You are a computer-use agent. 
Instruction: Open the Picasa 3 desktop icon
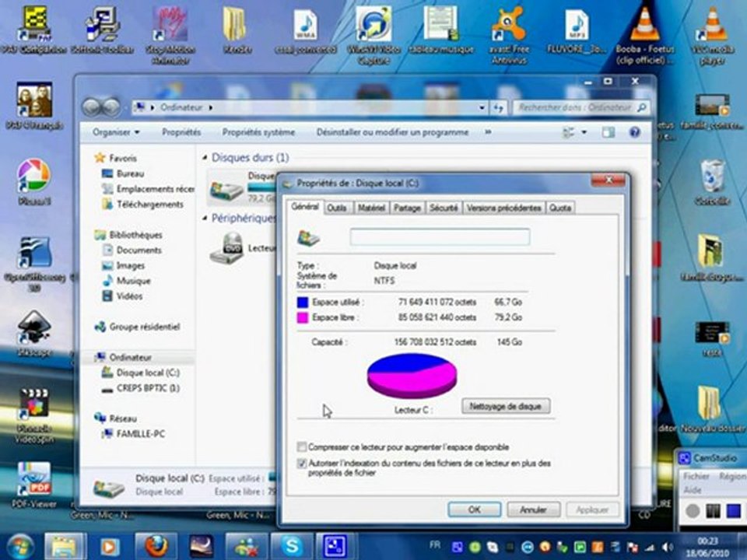point(33,182)
